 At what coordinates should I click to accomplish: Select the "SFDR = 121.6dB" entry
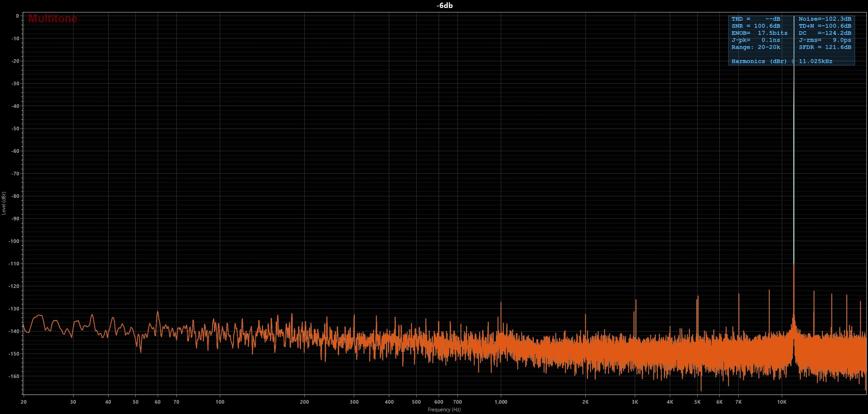tap(825, 47)
